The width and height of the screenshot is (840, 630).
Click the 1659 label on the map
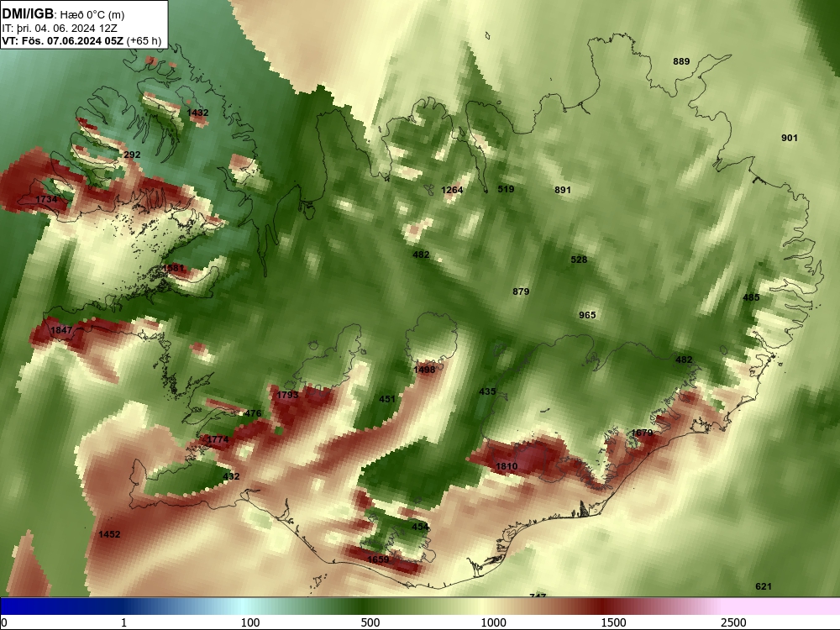(x=378, y=559)
